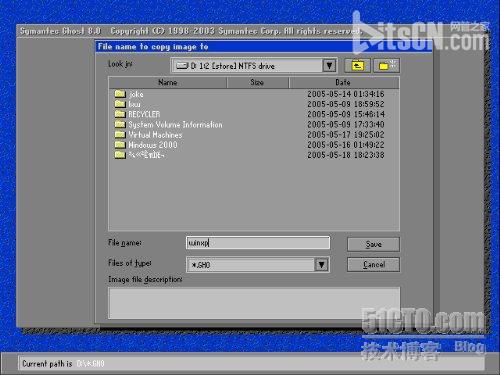Click the File name input field

click(x=258, y=243)
